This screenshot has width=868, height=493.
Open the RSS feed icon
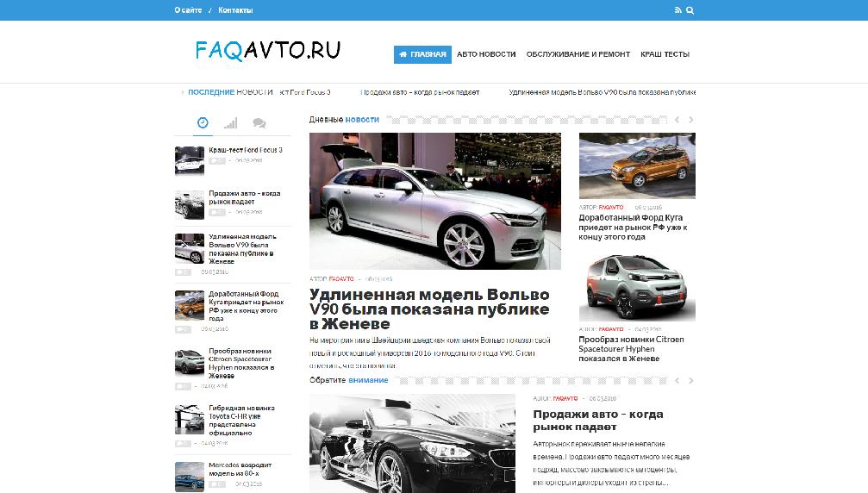(678, 10)
